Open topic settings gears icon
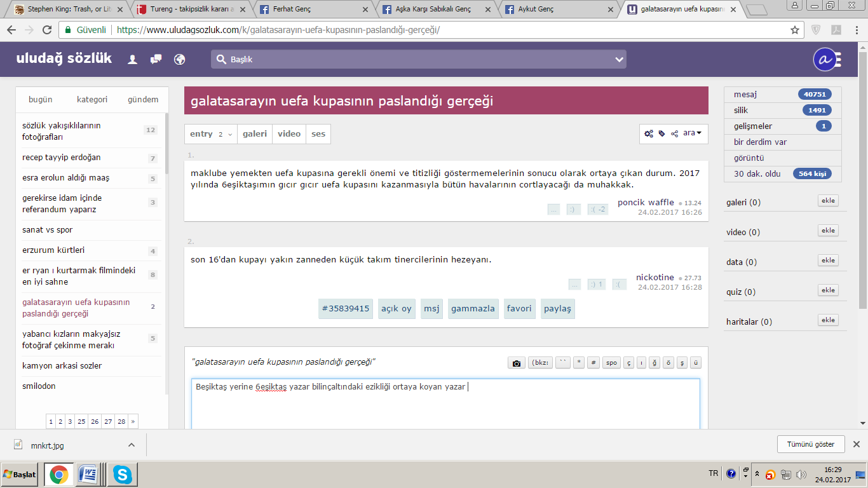 click(649, 133)
